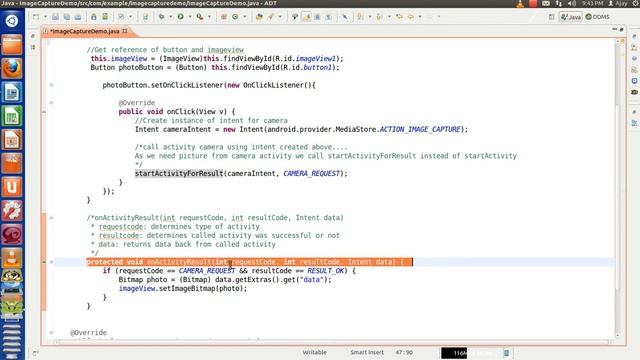Open the Ajay user menu

pos(618,3)
